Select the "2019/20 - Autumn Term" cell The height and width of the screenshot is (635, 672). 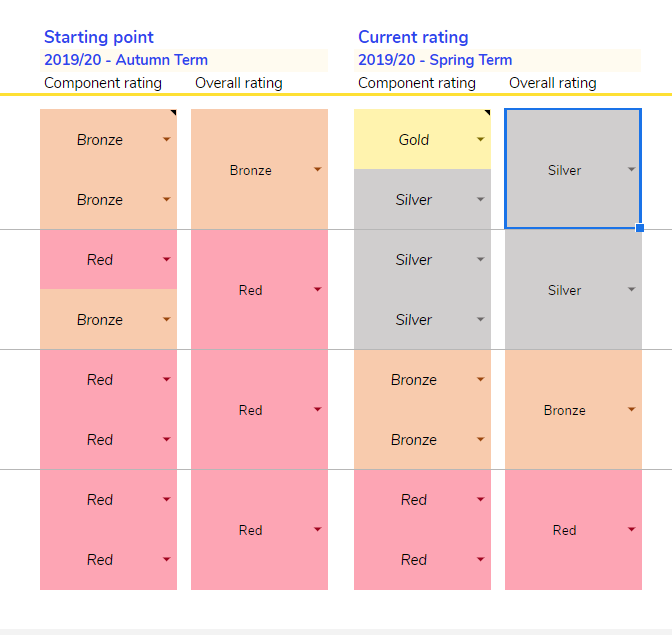pyautogui.click(x=126, y=60)
